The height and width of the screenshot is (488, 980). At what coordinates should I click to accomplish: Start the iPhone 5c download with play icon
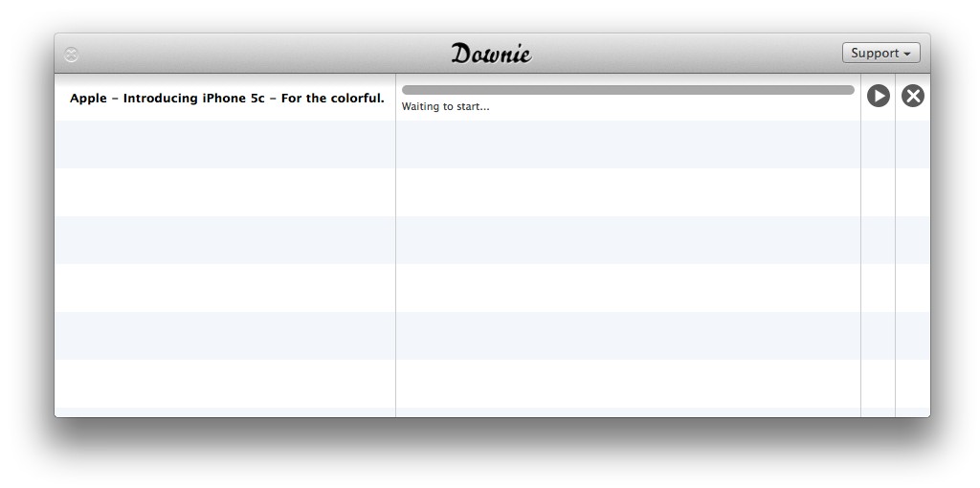click(x=879, y=96)
